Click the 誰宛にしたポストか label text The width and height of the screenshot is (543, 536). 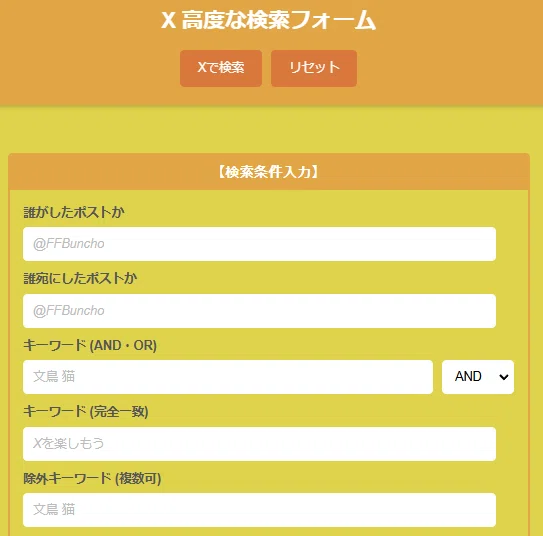(80, 278)
